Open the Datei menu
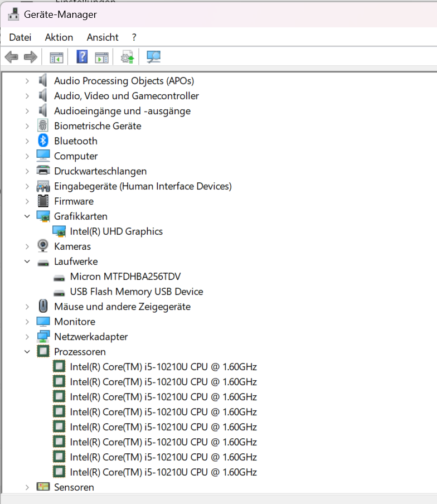Viewport: 437px width, 504px height. (x=20, y=37)
